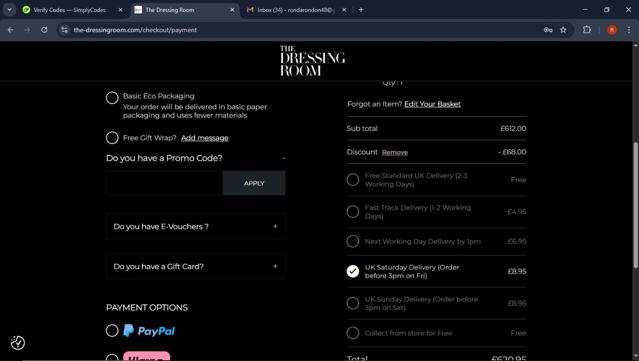Select Free Gift Wrap option
Viewport: 639px width, 361px height.
pos(112,138)
